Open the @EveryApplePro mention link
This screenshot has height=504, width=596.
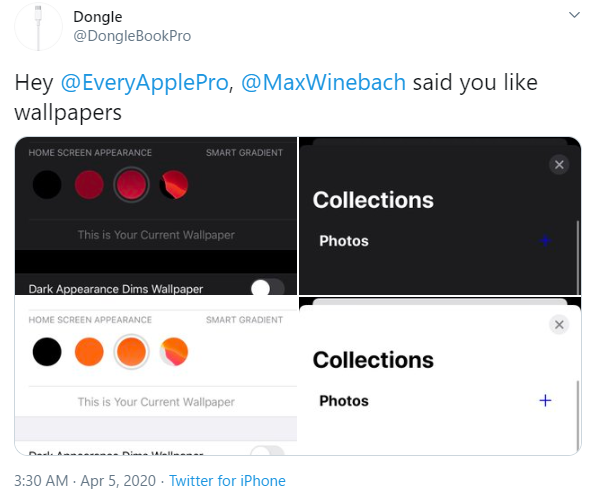[x=144, y=82]
